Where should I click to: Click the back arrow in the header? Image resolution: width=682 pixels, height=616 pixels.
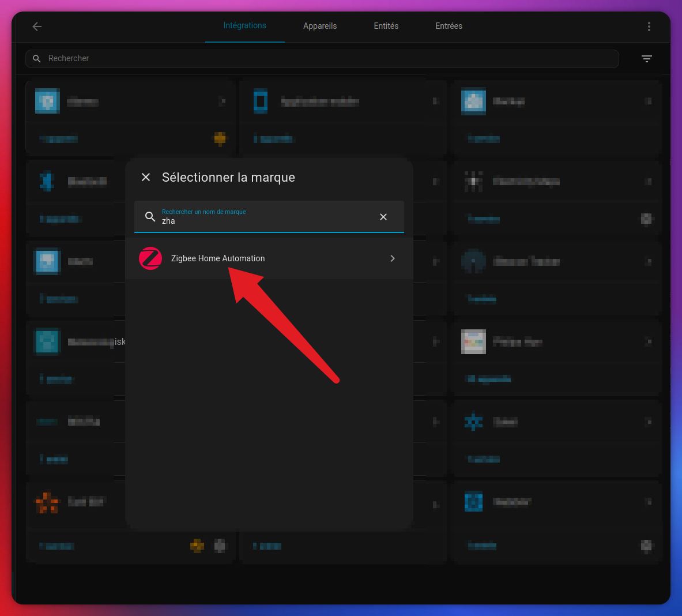pyautogui.click(x=37, y=27)
